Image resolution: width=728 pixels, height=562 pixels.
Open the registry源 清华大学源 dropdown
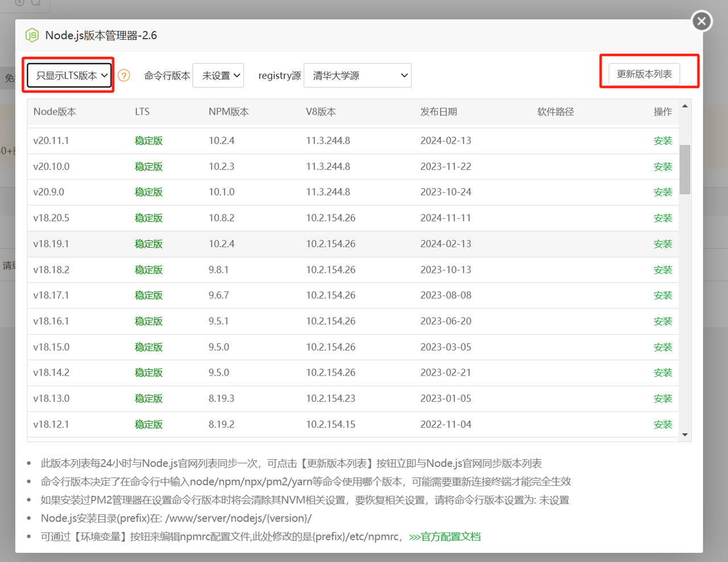[358, 75]
